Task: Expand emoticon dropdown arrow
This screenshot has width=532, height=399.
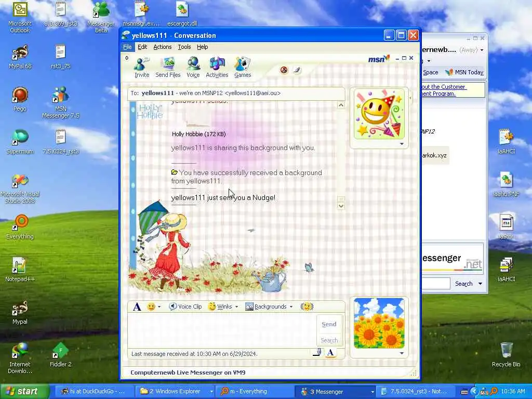Action: pyautogui.click(x=159, y=307)
